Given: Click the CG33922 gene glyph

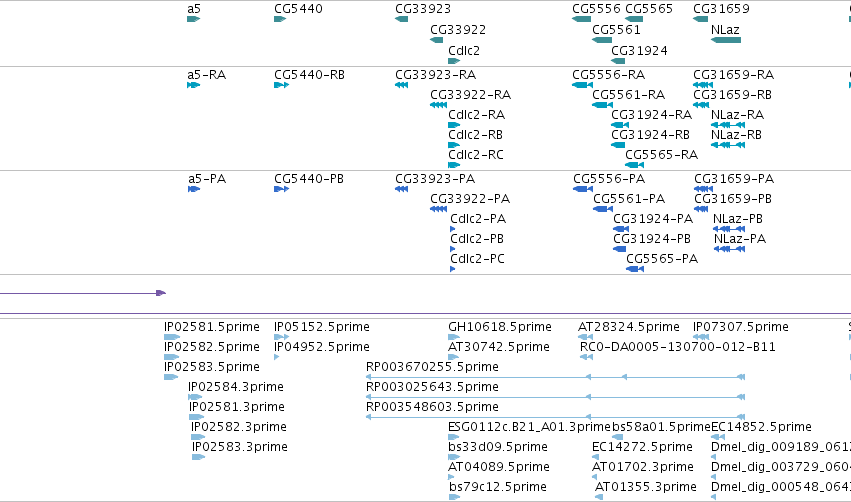Looking at the screenshot, I should pos(436,40).
